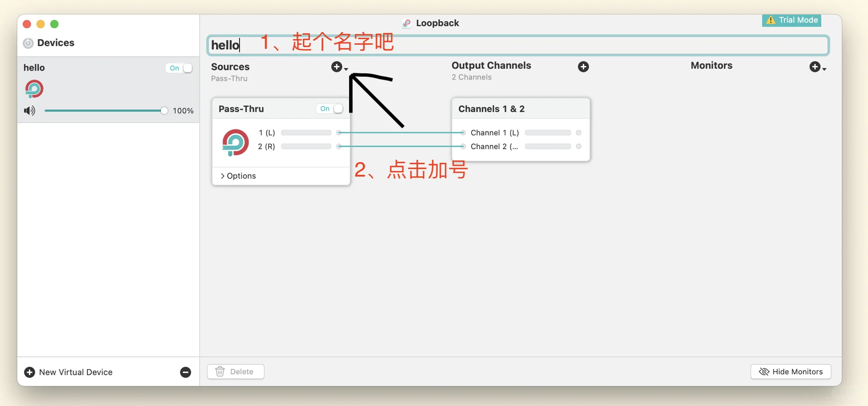Add a monitor with plus button
Viewport: 868px width, 406px height.
(815, 67)
